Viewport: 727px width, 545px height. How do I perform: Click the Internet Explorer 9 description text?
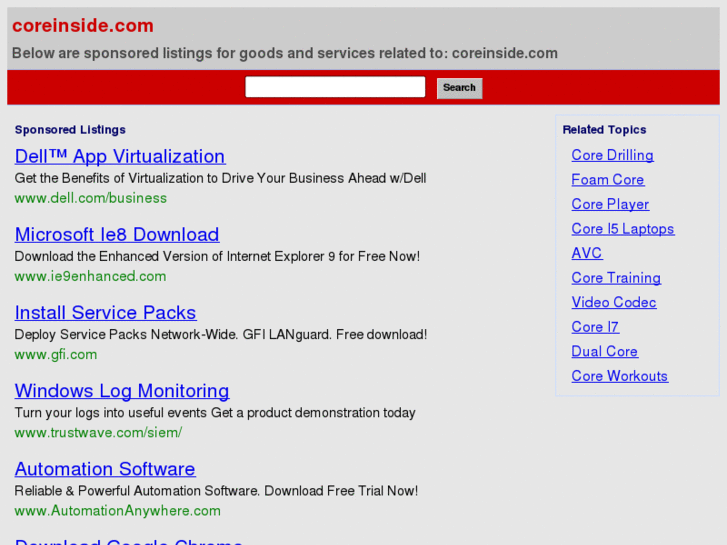click(217, 256)
